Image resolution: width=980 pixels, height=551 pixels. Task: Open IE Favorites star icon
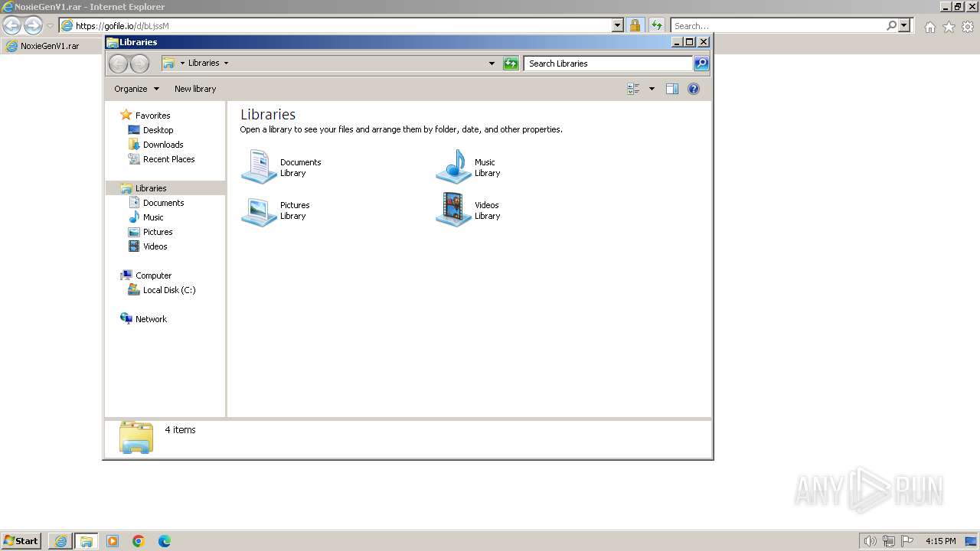click(949, 27)
